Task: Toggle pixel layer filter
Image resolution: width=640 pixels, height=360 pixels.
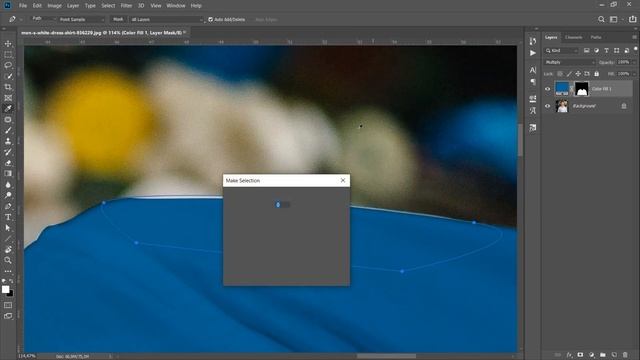Action: pyautogui.click(x=587, y=51)
